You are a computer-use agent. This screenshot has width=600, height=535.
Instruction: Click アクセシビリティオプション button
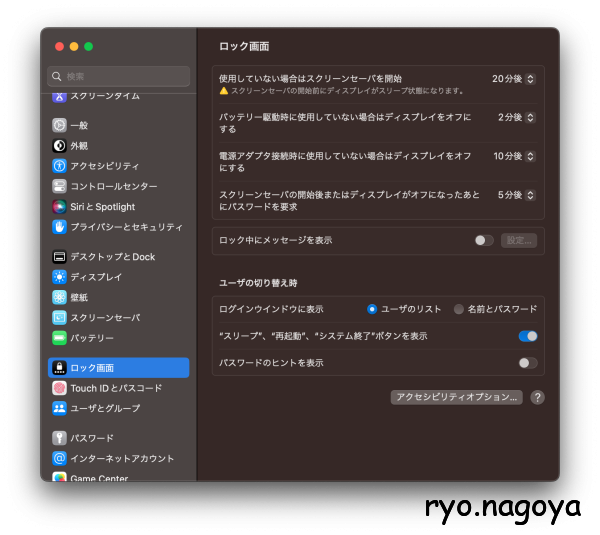(x=456, y=397)
